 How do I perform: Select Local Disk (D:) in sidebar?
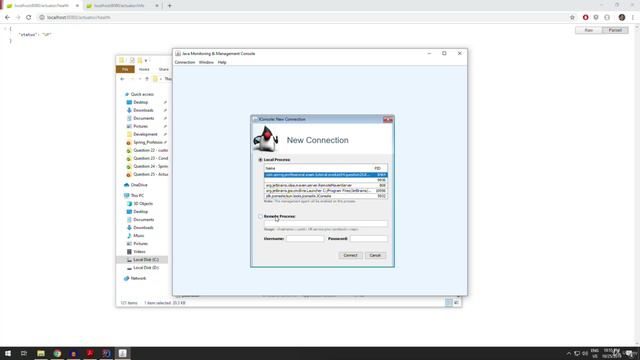point(146,268)
